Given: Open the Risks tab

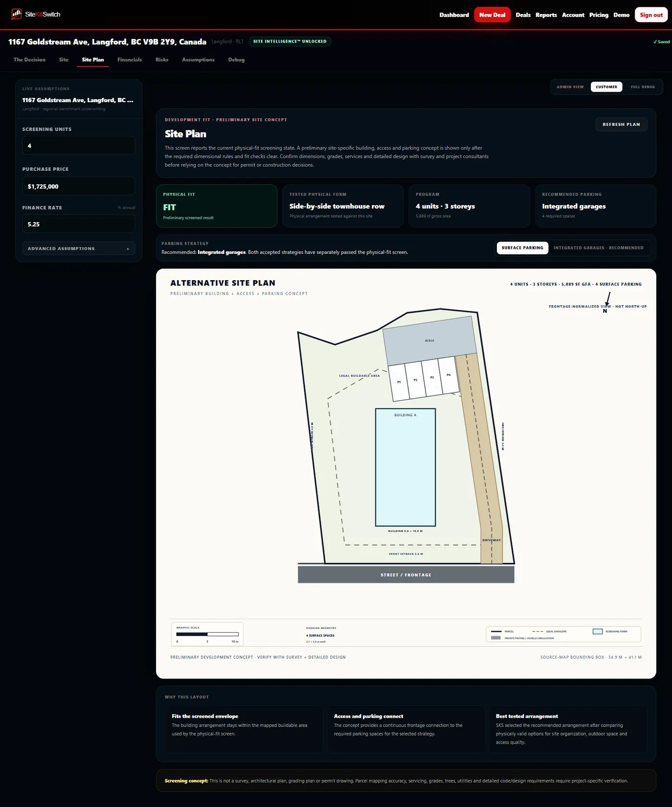Looking at the screenshot, I should pyautogui.click(x=162, y=60).
